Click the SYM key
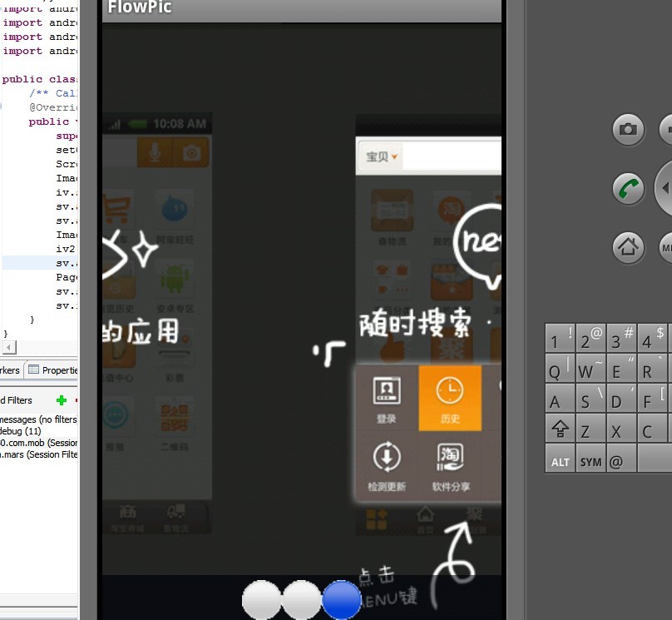This screenshot has height=620, width=672. pos(591,458)
